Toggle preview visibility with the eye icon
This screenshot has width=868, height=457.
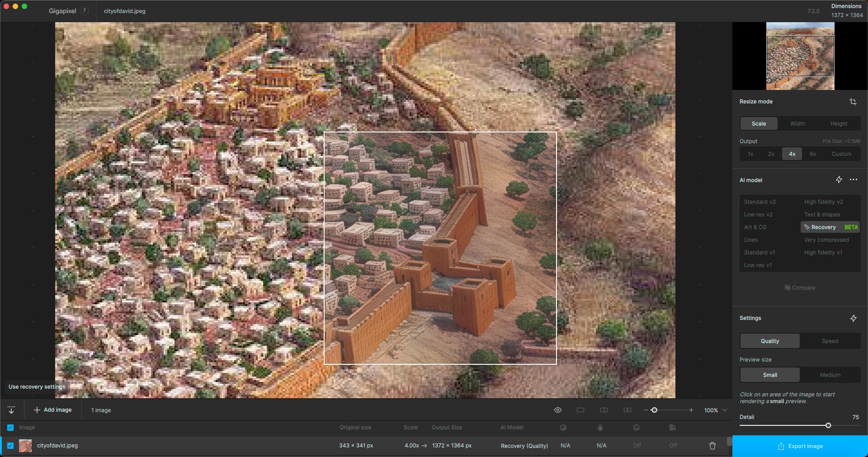[558, 410]
